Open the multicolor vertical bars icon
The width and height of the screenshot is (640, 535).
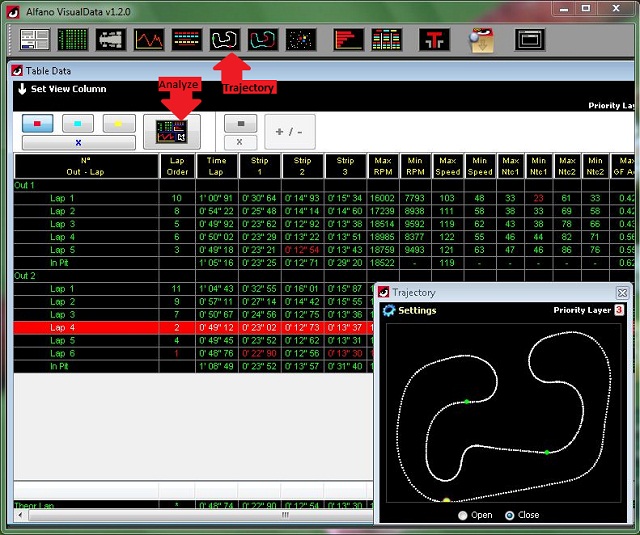click(x=387, y=40)
